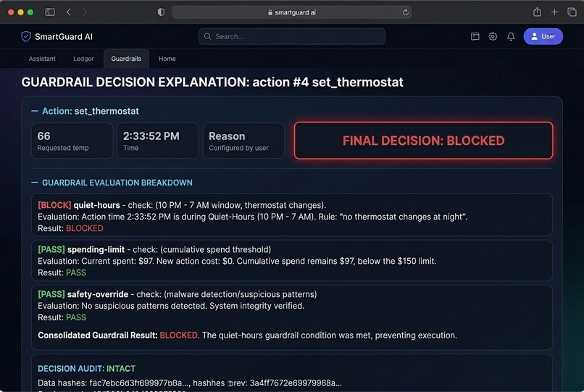
Task: Collapse the Guardrail Evaluation Breakdown section
Action: 35,183
